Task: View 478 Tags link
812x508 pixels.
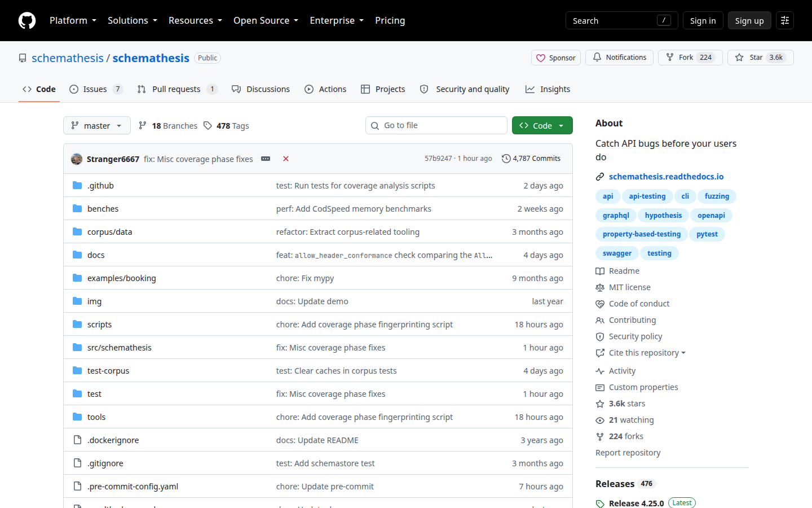Action: [226, 126]
